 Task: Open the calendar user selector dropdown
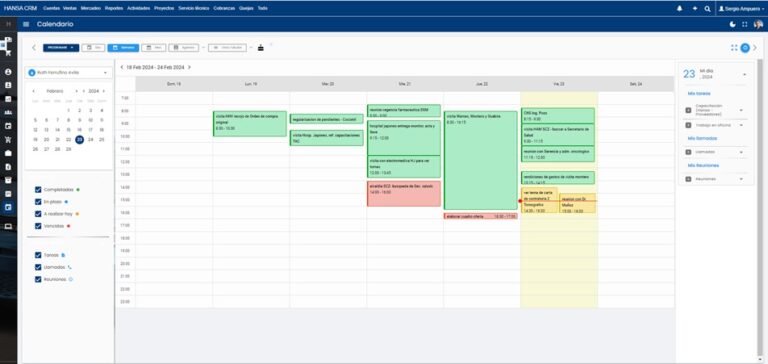69,73
